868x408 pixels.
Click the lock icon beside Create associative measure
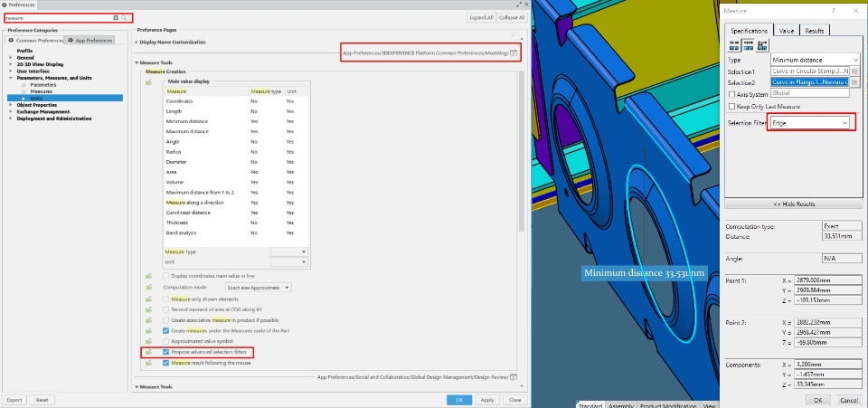(x=148, y=320)
